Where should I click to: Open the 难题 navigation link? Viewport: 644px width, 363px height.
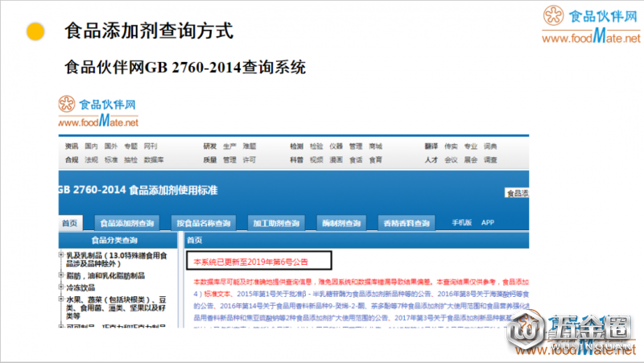(x=250, y=146)
